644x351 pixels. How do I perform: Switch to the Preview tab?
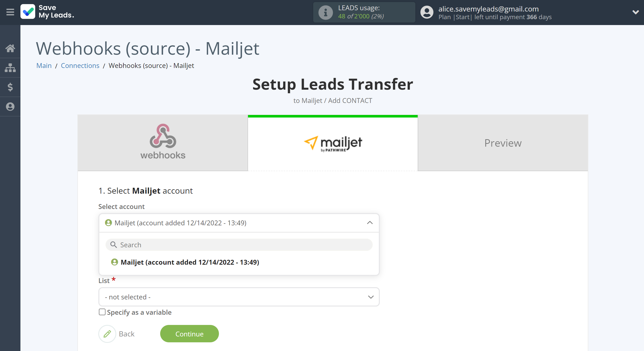[x=503, y=143]
